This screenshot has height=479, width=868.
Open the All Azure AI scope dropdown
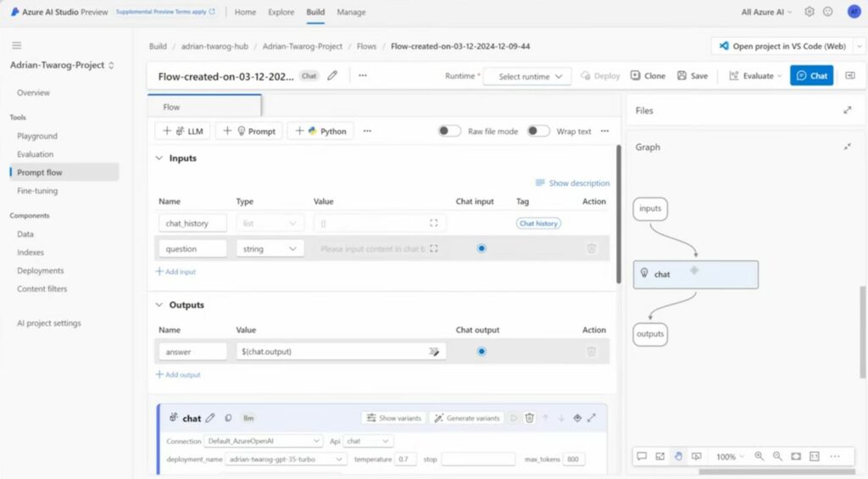click(766, 12)
